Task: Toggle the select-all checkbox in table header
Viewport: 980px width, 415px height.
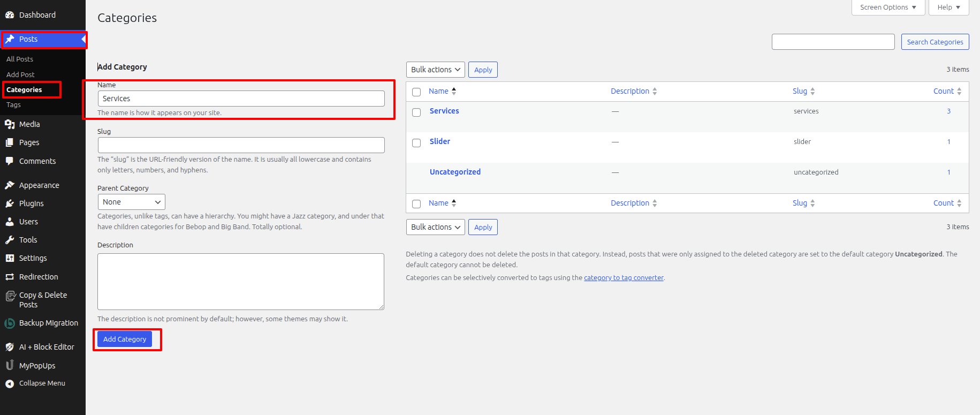Action: click(x=416, y=92)
